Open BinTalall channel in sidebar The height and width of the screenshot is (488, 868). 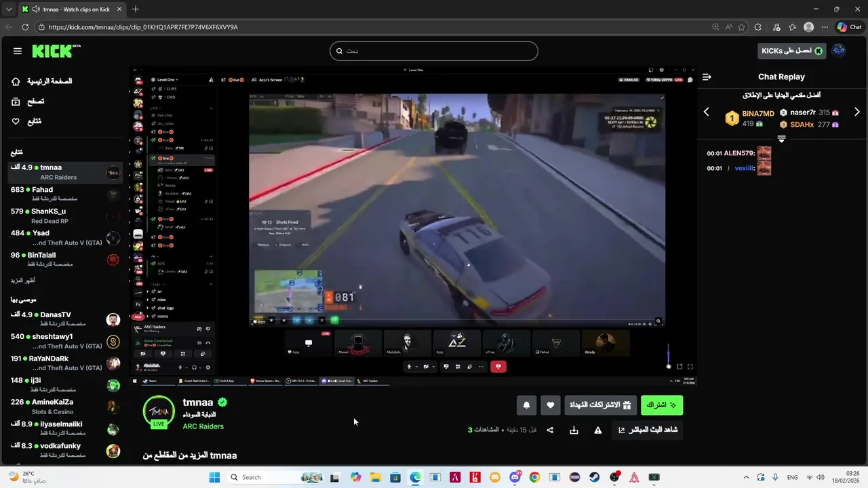pyautogui.click(x=65, y=259)
